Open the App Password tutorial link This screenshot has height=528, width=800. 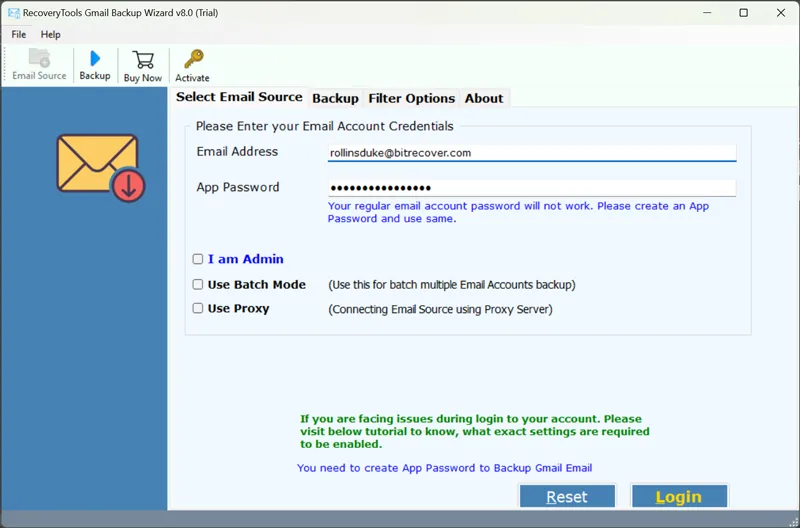coord(444,468)
